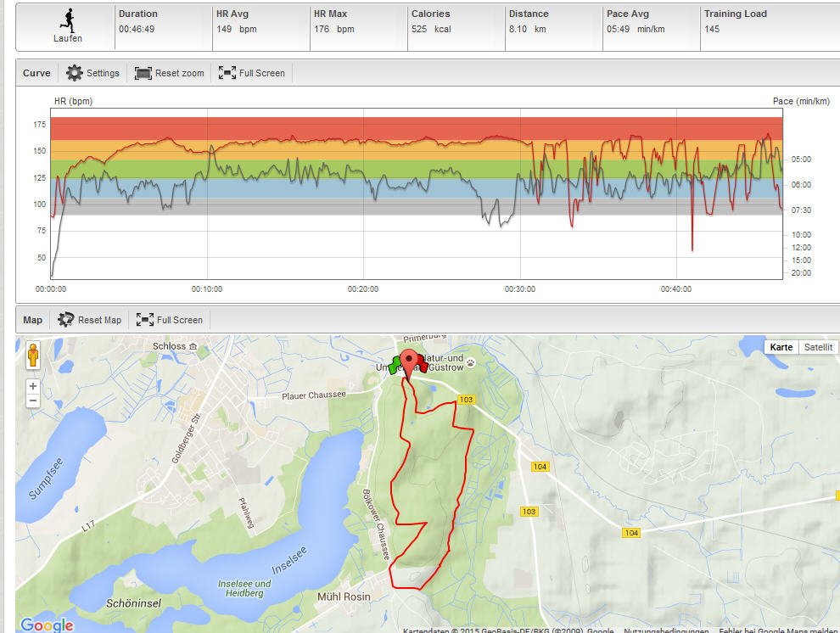840x633 pixels.
Task: Click the Reset Map button label
Action: click(x=99, y=320)
